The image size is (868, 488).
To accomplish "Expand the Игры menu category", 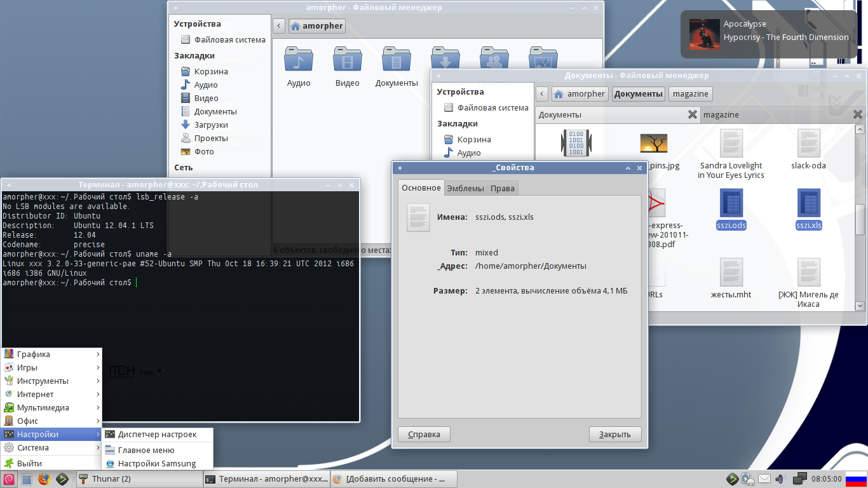I will [51, 367].
